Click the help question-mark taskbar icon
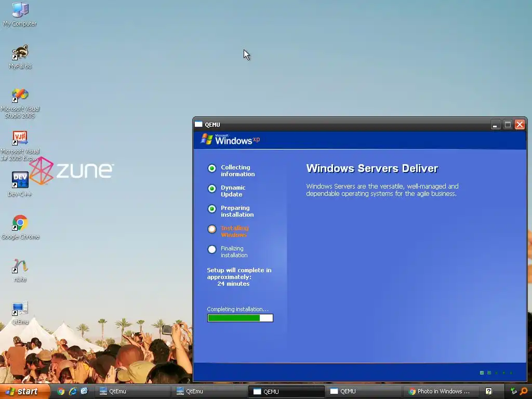The image size is (532, 399). tap(488, 391)
